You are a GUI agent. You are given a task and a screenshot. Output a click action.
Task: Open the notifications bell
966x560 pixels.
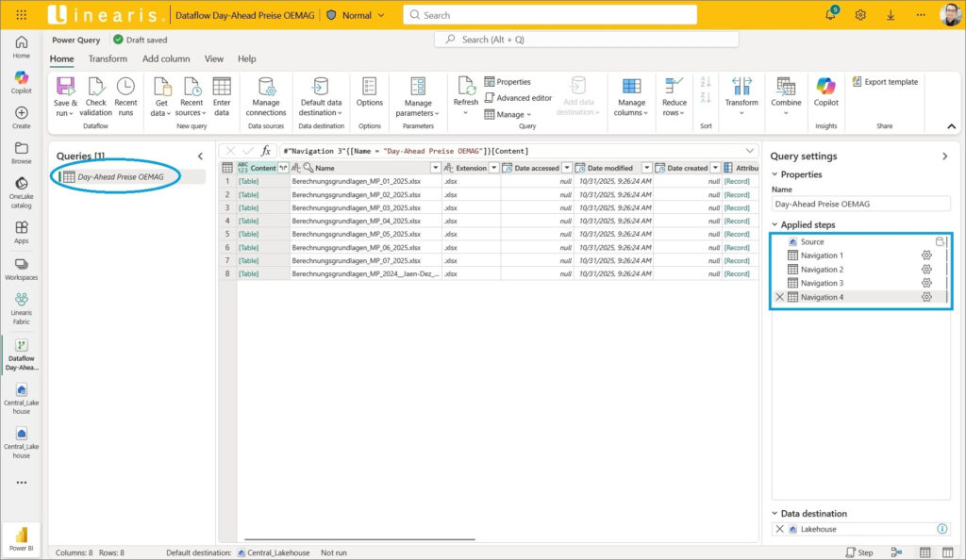pyautogui.click(x=830, y=15)
